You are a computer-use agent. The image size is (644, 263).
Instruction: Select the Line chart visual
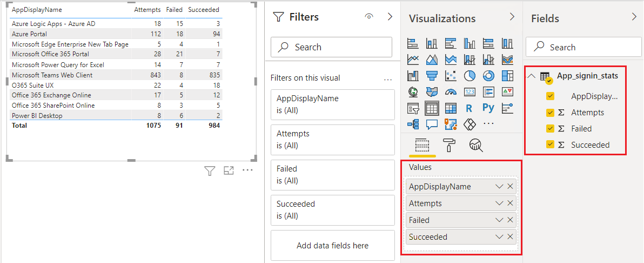click(413, 60)
